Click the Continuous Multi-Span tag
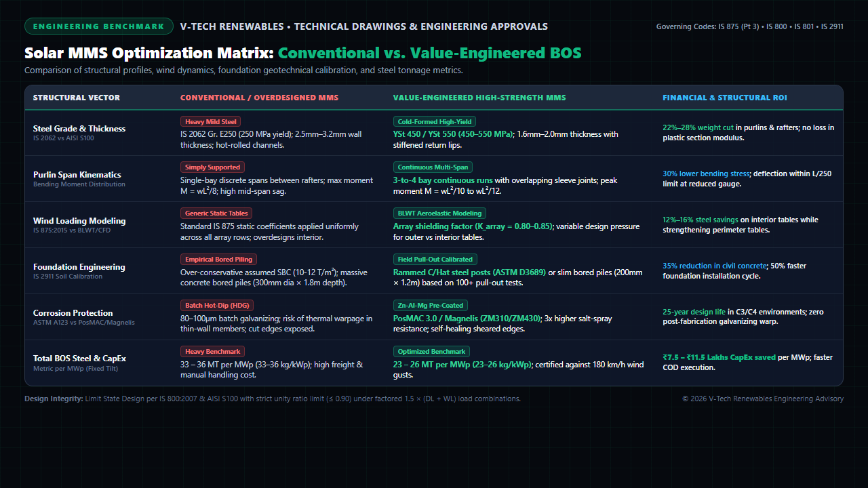Image resolution: width=868 pixels, height=488 pixels. (433, 167)
